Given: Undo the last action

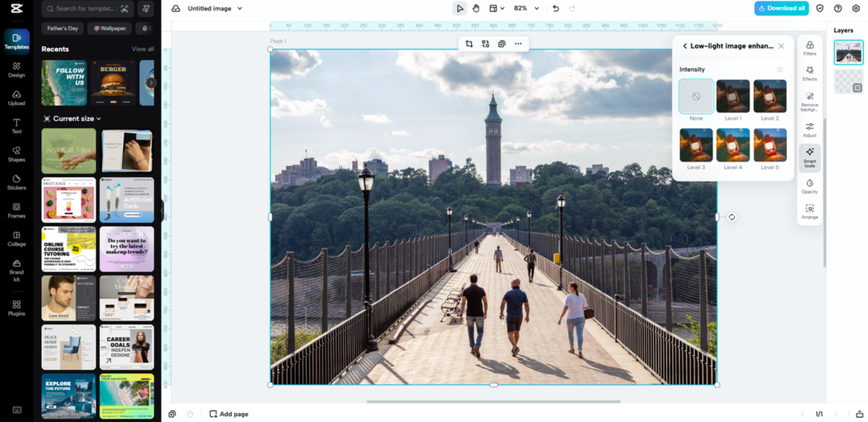Looking at the screenshot, I should coord(556,8).
